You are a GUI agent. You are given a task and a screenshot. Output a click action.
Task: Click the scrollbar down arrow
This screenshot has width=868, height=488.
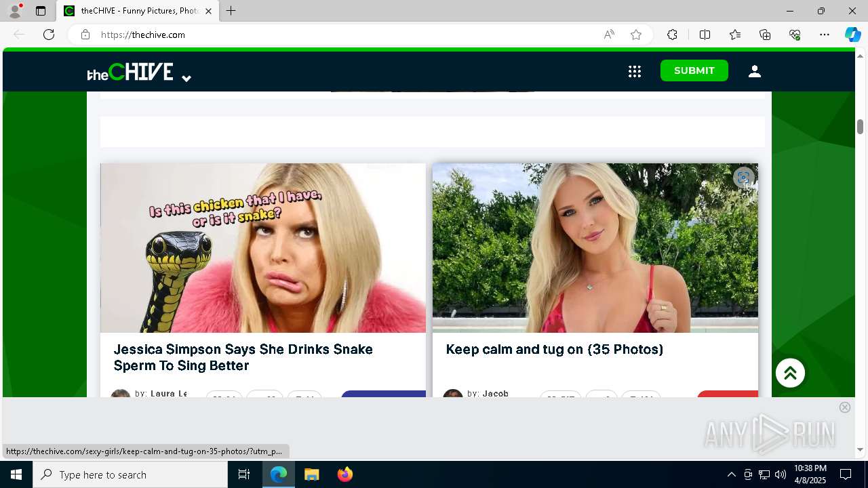coord(860,449)
